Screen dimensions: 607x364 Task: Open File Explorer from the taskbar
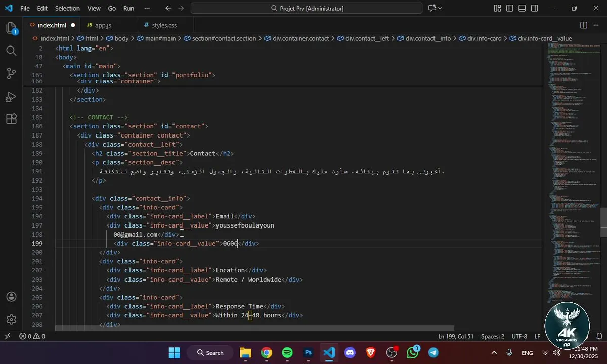(245, 353)
